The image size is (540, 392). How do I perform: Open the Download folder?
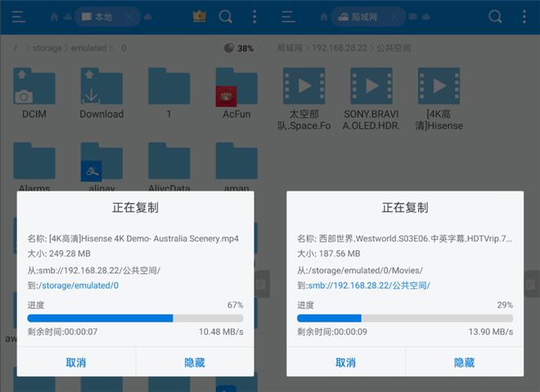101,92
